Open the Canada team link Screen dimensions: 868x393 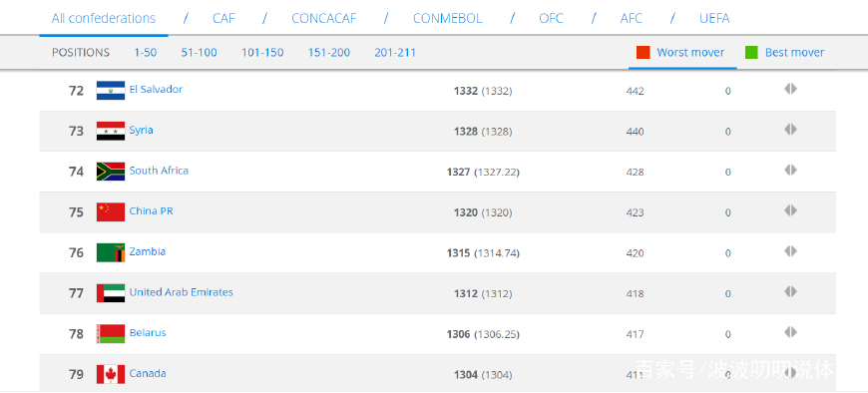[148, 373]
